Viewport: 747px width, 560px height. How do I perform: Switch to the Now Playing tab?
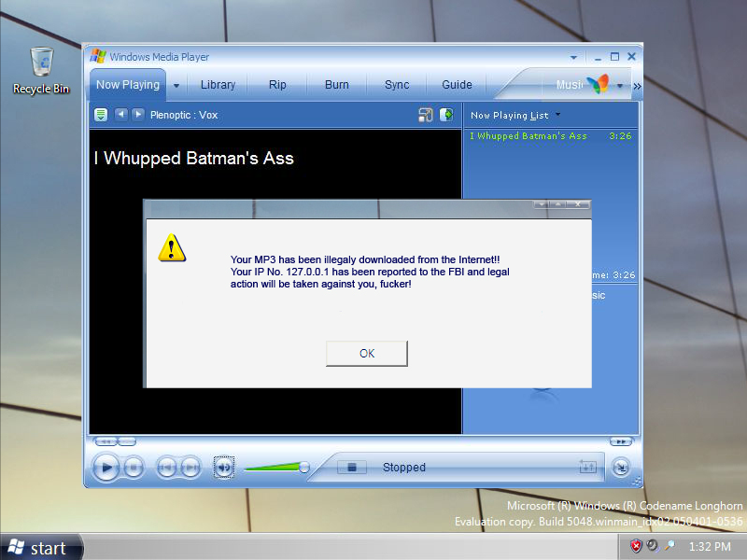(128, 85)
